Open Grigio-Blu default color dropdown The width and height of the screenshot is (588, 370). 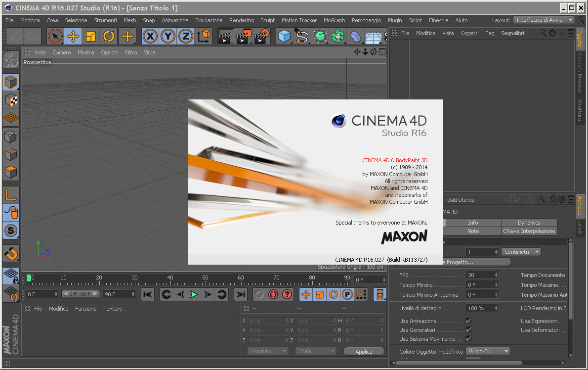pos(488,351)
